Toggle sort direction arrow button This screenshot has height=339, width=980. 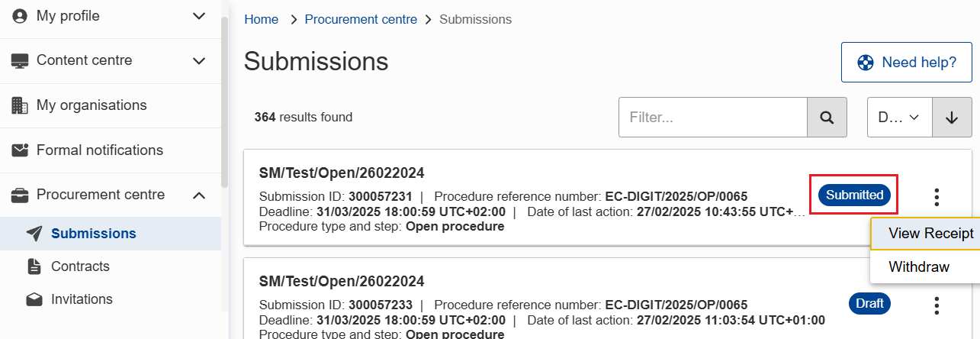tap(952, 118)
